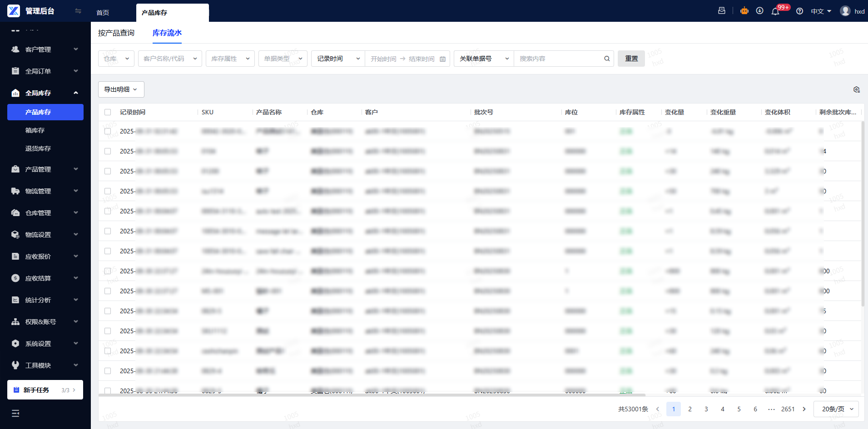Toggle sidebar switch icon beside 管理后台
Viewport: 868px width, 429px height.
click(x=78, y=11)
